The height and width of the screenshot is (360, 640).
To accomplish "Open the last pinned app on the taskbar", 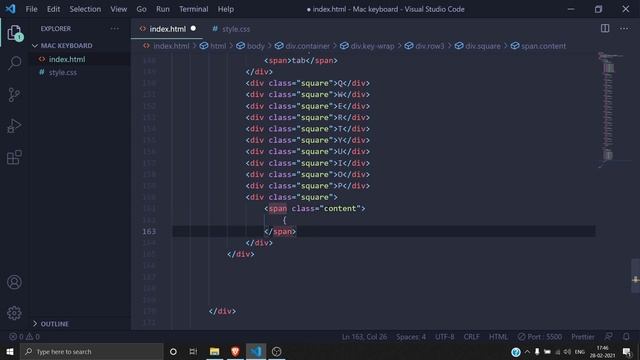I will coord(277,351).
